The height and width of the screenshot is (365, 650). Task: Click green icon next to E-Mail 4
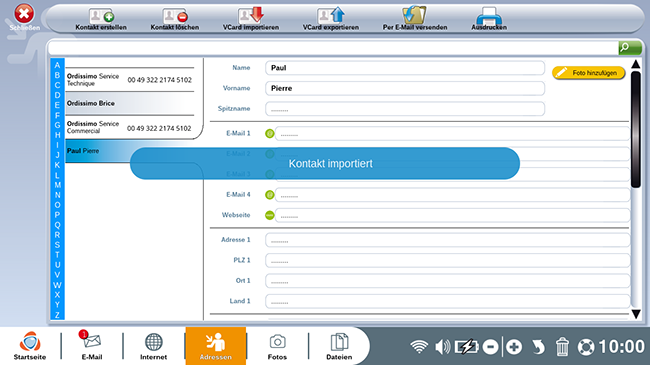269,195
